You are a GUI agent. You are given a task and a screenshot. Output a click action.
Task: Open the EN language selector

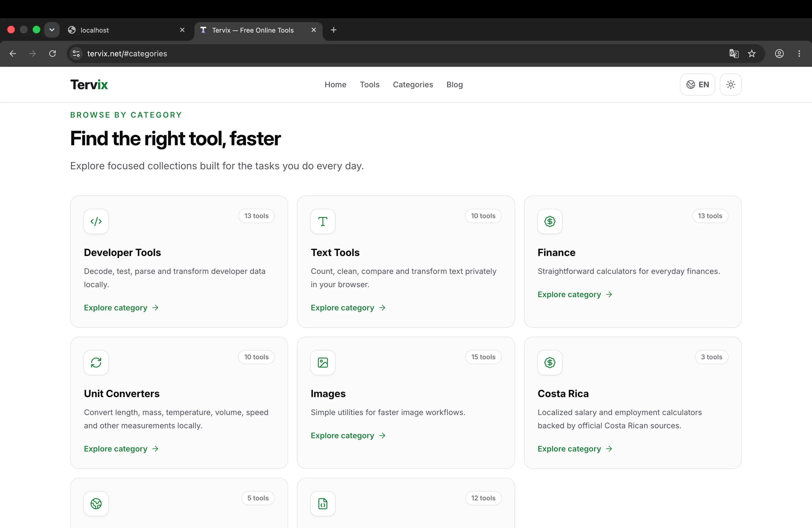pyautogui.click(x=697, y=85)
